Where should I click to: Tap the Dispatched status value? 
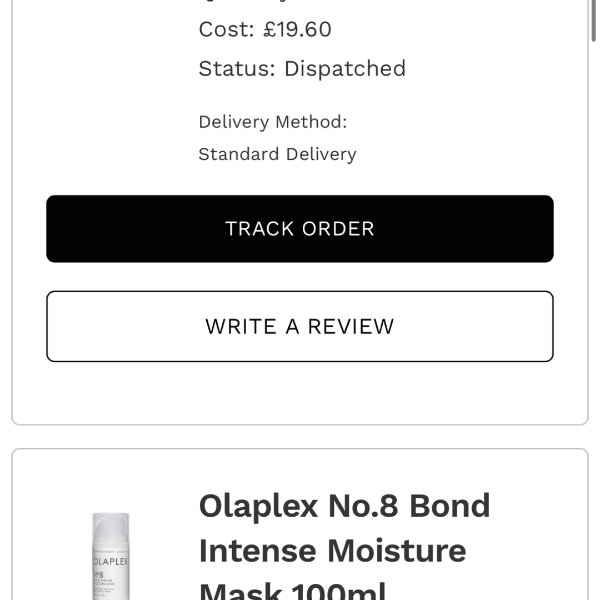345,69
